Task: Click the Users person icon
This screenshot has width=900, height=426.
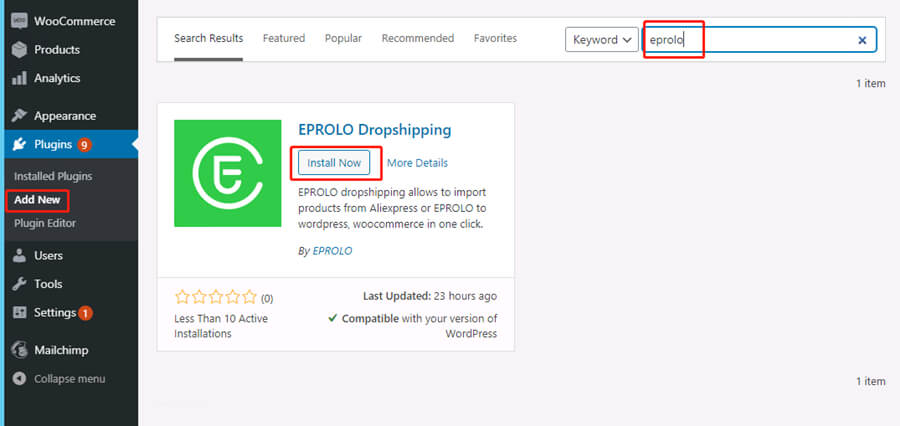Action: (x=20, y=255)
